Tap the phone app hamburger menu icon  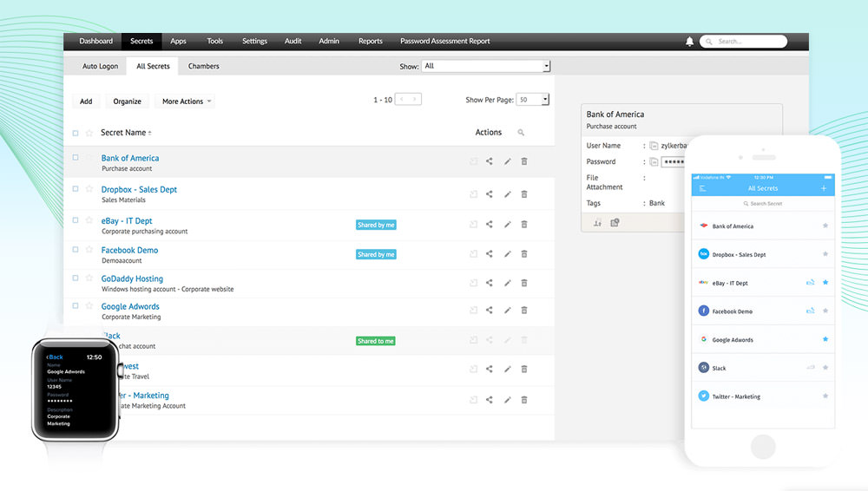[702, 188]
